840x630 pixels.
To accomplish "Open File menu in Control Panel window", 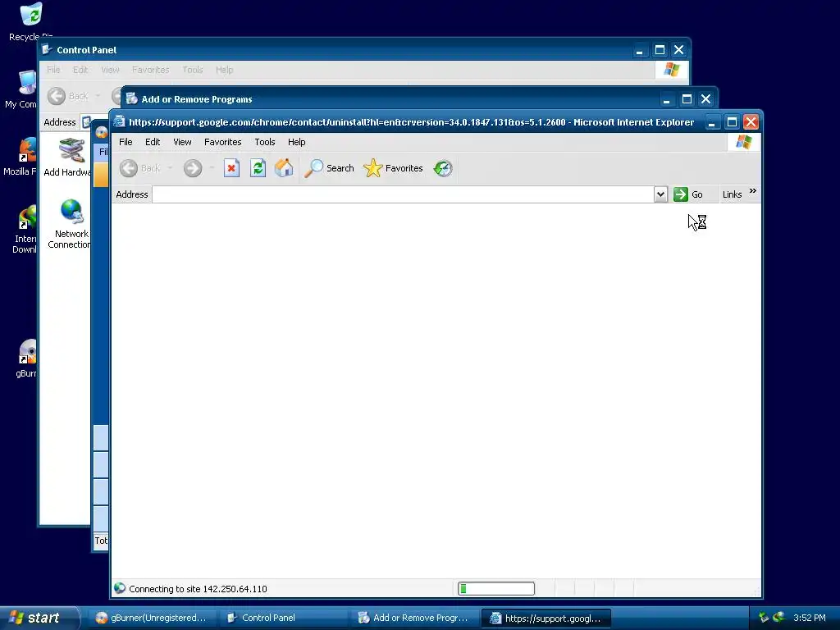I will coord(53,70).
